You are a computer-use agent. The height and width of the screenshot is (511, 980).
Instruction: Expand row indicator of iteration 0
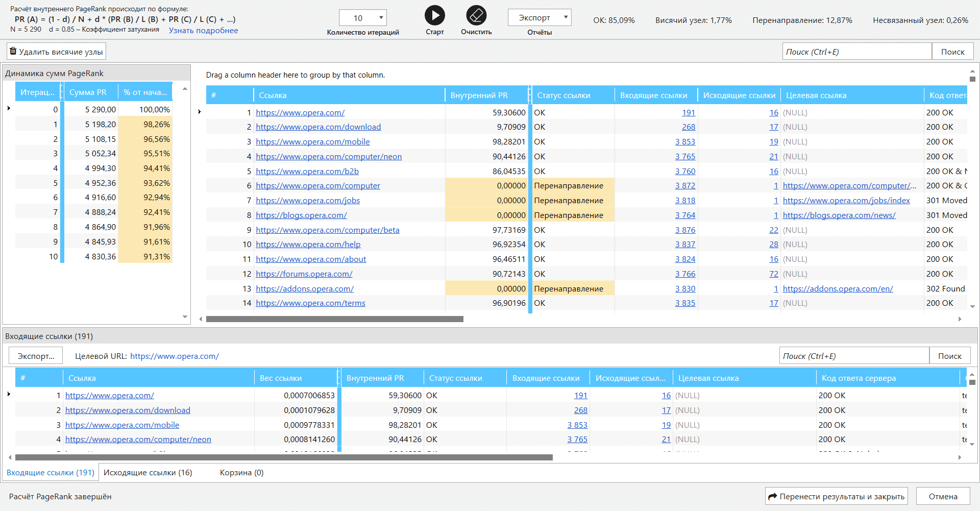[9, 108]
